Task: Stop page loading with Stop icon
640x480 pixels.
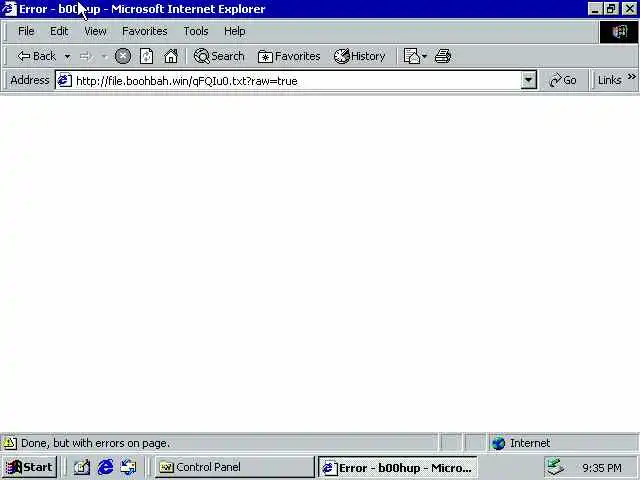Action: tap(122, 56)
